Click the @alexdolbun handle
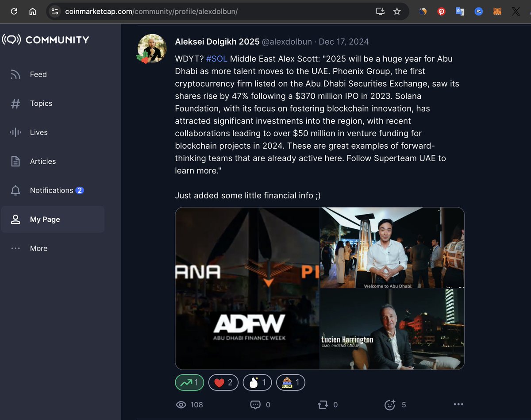The image size is (531, 420). (287, 42)
